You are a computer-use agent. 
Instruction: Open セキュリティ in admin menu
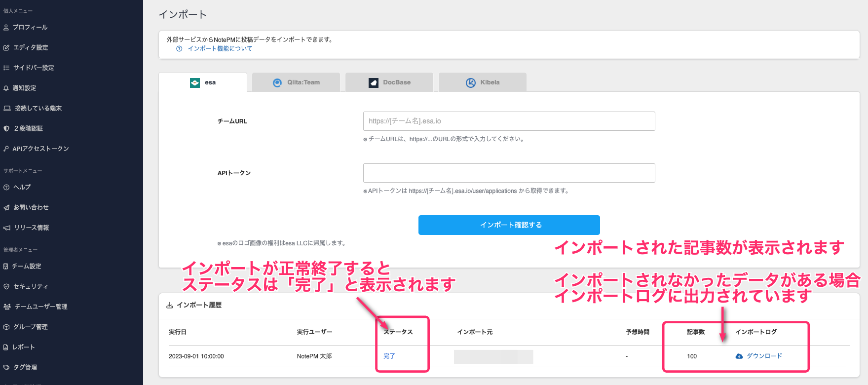pos(31,286)
